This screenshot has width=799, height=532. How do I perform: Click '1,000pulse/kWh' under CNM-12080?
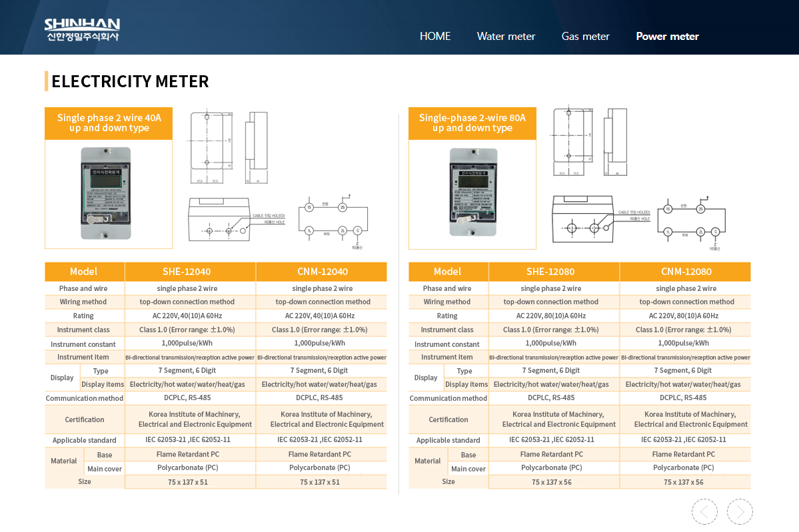pos(683,343)
